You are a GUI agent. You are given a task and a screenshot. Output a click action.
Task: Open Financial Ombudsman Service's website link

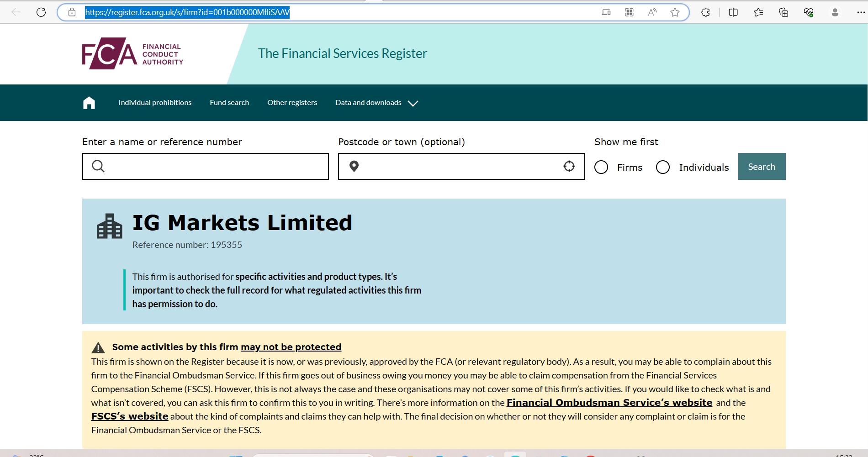(x=609, y=403)
